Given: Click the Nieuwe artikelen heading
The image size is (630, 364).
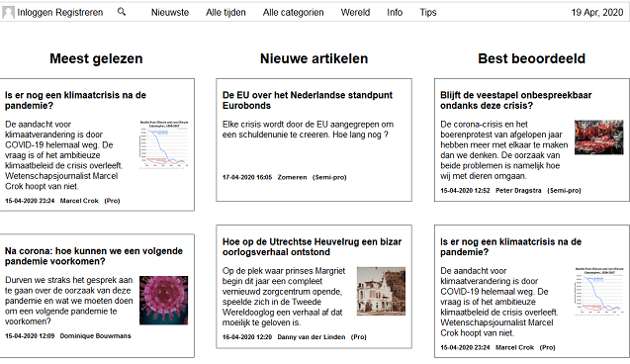Looking at the screenshot, I should pyautogui.click(x=314, y=58).
